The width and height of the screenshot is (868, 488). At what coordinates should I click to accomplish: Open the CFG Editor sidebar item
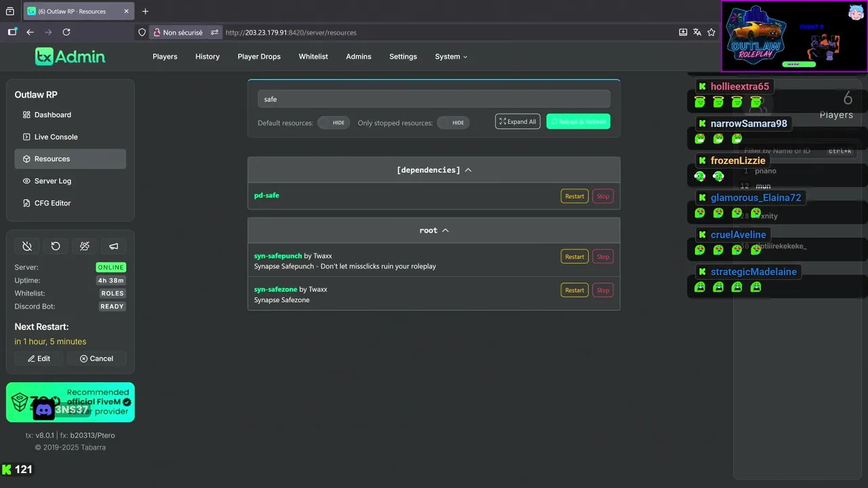(70, 203)
